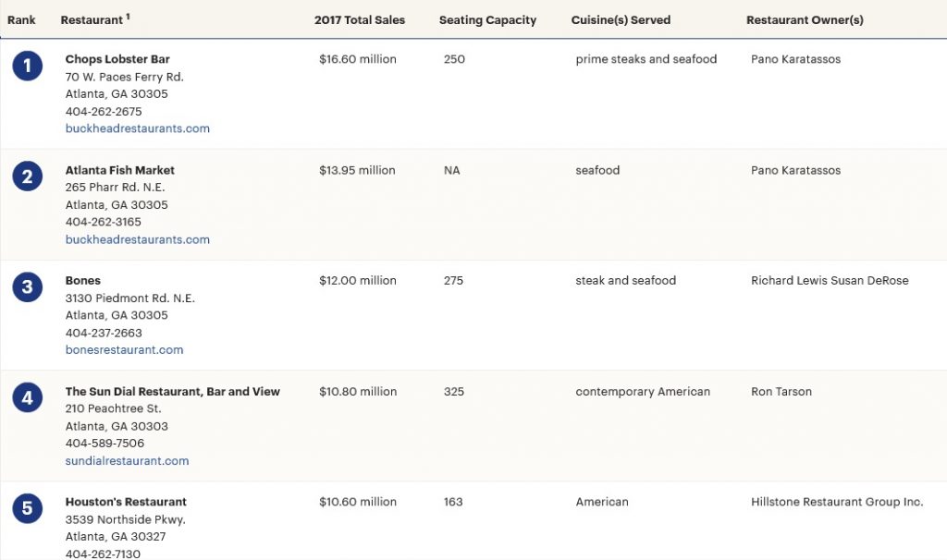Click owner Pano Karatassos in Chops row
947x560 pixels.
[795, 59]
